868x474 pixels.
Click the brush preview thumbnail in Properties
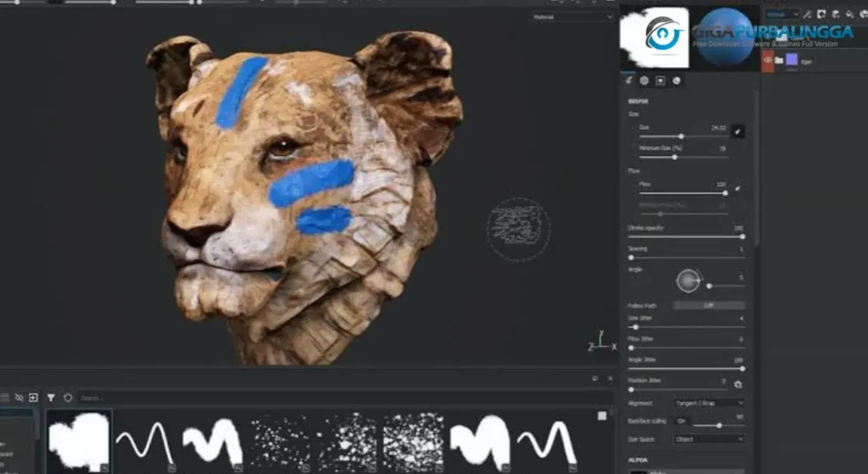[x=654, y=37]
